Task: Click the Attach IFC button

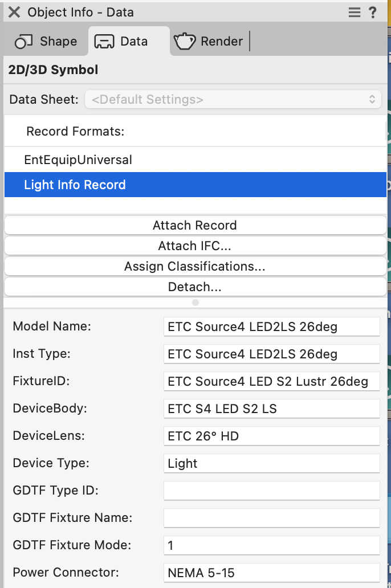Action: 195,246
